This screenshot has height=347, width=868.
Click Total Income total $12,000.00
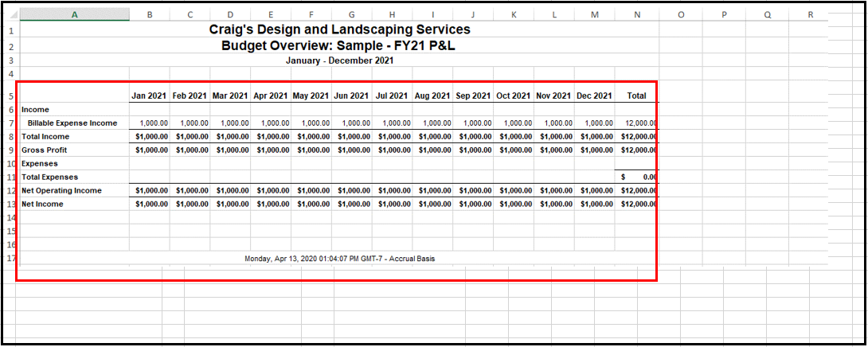tap(636, 136)
